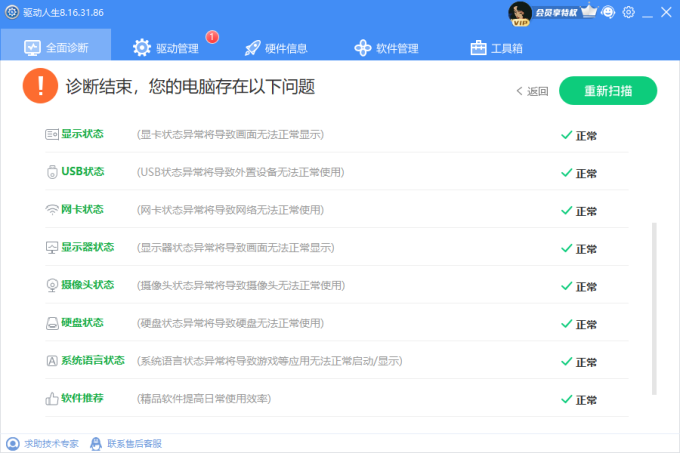680x453 pixels.
Task: Click the 网卡状态 Wi-Fi icon
Action: (52, 210)
